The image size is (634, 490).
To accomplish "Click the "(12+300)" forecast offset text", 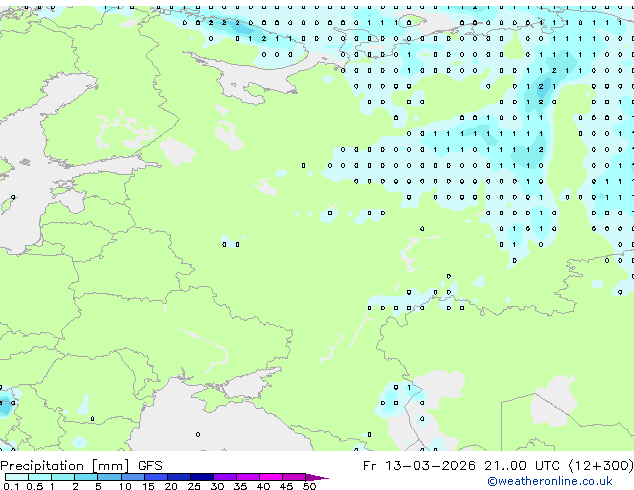I will pos(601,466).
